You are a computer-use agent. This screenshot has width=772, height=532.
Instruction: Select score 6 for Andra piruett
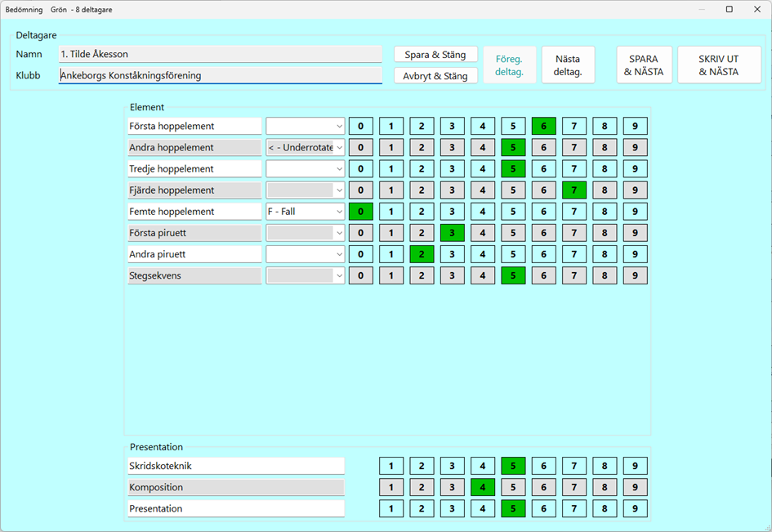(543, 254)
